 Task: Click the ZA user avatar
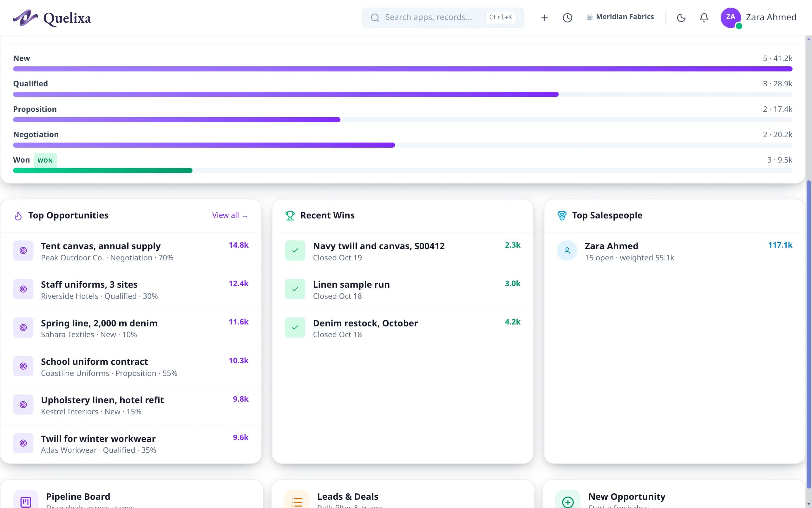(730, 17)
